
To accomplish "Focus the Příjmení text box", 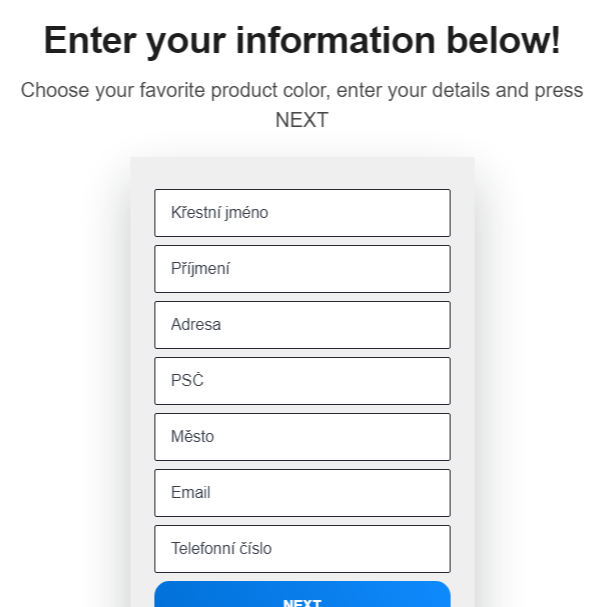I will point(302,269).
